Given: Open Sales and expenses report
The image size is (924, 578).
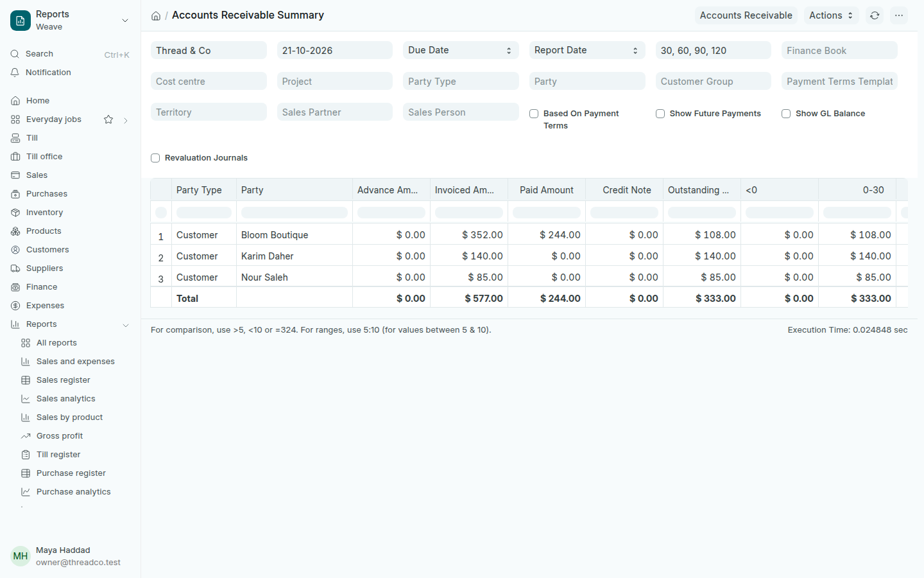Looking at the screenshot, I should (76, 362).
